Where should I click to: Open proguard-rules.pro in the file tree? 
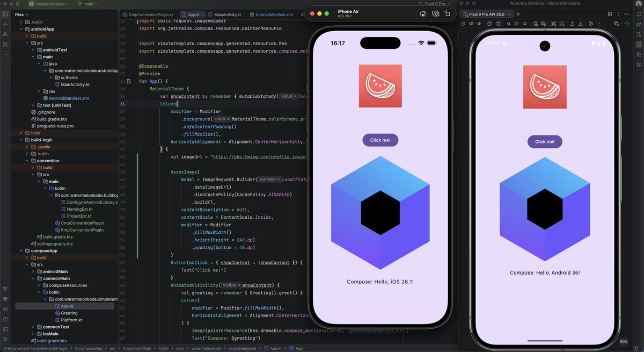coord(52,126)
